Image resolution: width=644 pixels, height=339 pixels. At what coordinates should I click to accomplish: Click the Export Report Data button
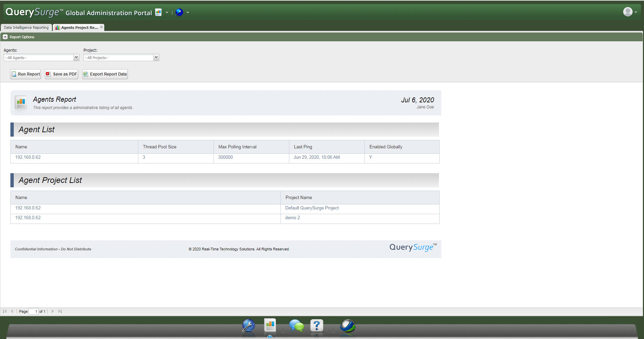[105, 74]
